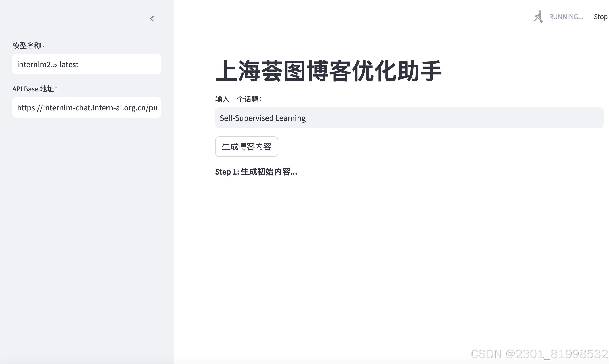This screenshot has height=364, width=609.
Task: Click the 生成博客内容 button
Action: tap(246, 147)
